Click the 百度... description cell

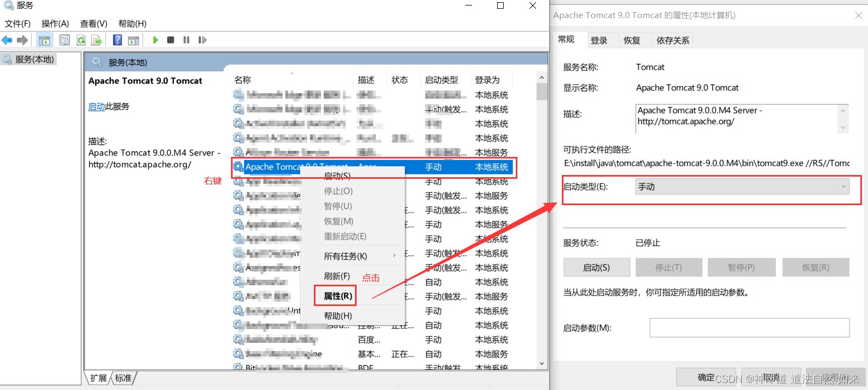[x=369, y=340]
